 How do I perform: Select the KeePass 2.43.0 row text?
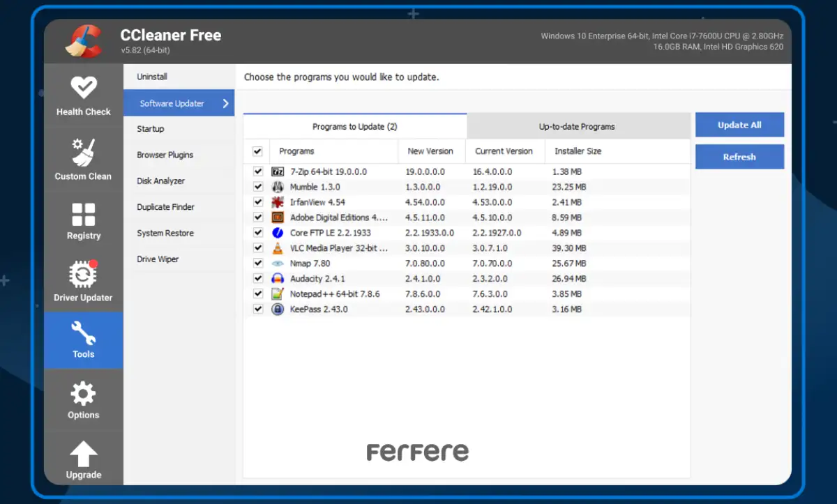pos(319,309)
